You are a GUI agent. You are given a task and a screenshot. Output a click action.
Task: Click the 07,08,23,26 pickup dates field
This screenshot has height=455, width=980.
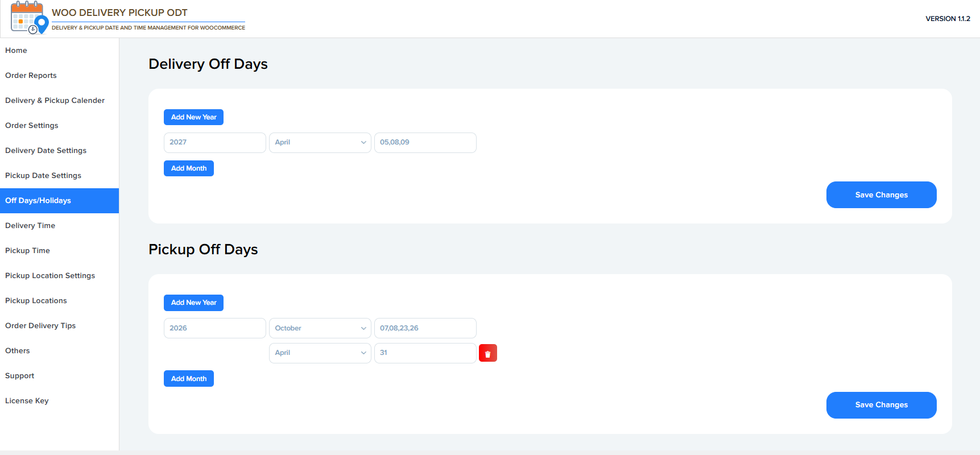(x=425, y=328)
